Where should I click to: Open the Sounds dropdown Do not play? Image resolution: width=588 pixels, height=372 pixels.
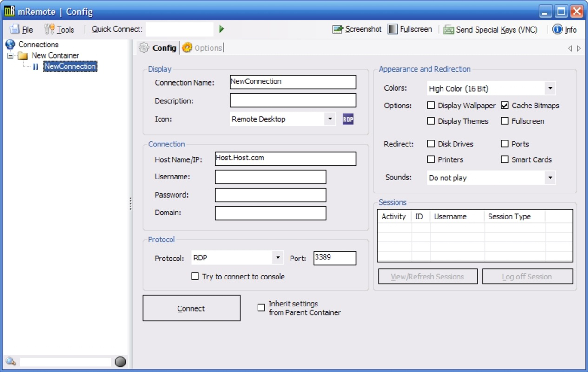pyautogui.click(x=491, y=178)
